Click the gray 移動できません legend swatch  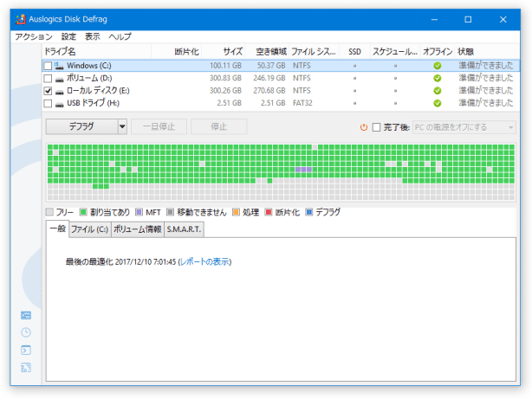point(171,212)
